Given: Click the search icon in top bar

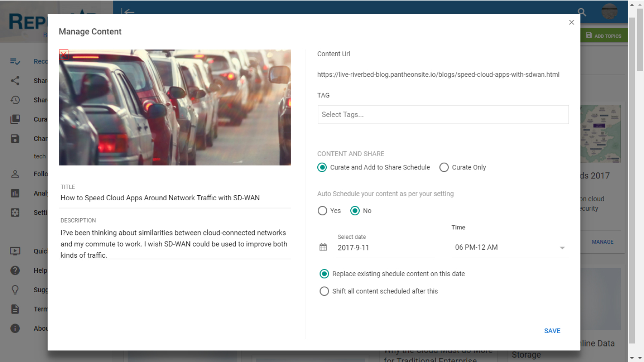Looking at the screenshot, I should 582,12.
